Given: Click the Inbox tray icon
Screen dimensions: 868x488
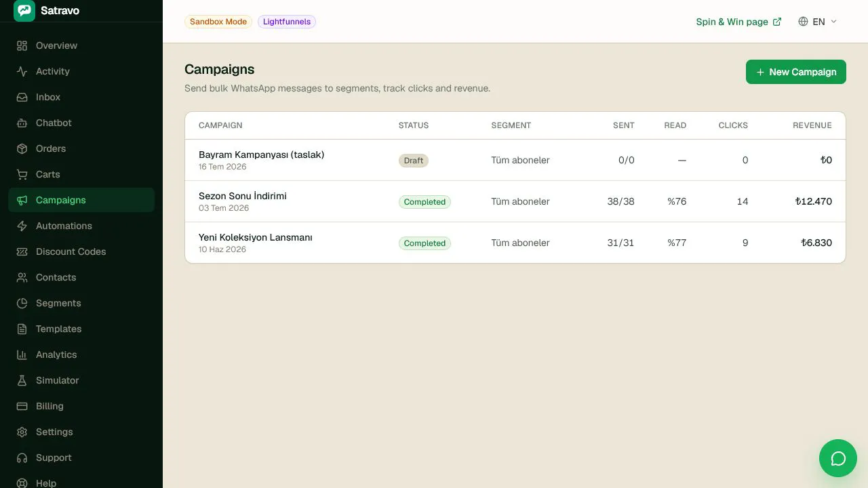Looking at the screenshot, I should point(22,97).
